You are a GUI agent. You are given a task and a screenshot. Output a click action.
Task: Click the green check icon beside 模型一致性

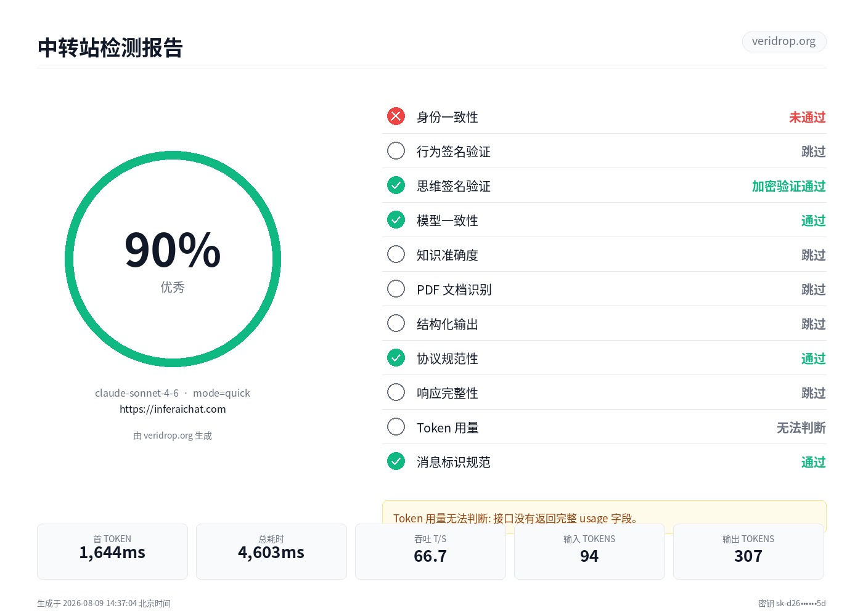pyautogui.click(x=396, y=220)
